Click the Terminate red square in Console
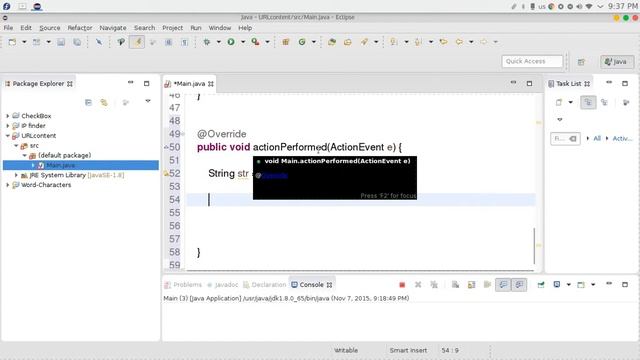Screen dimensions: 640x360 click(x=402, y=284)
